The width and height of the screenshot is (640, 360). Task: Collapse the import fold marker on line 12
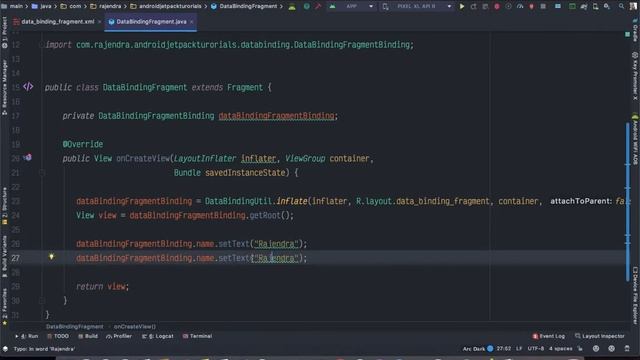[42, 44]
